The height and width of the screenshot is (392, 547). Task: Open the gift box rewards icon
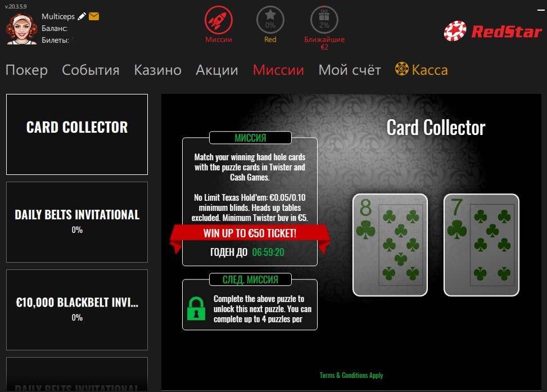(x=324, y=20)
